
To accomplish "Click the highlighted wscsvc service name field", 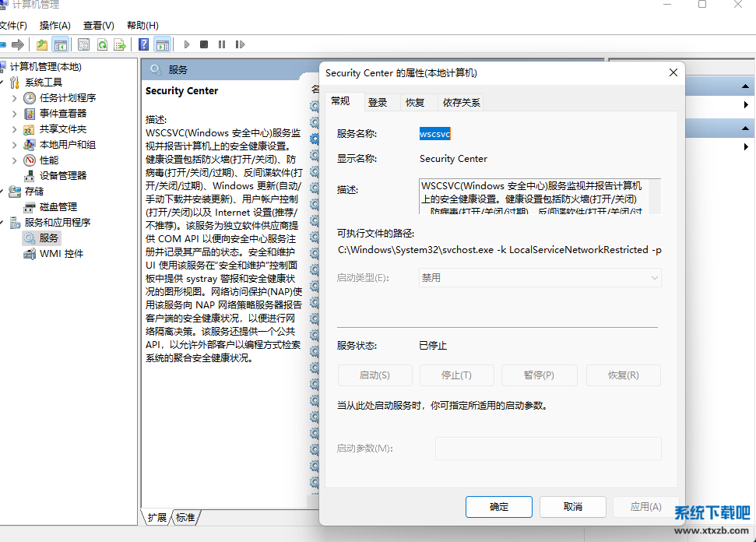I will [x=435, y=134].
